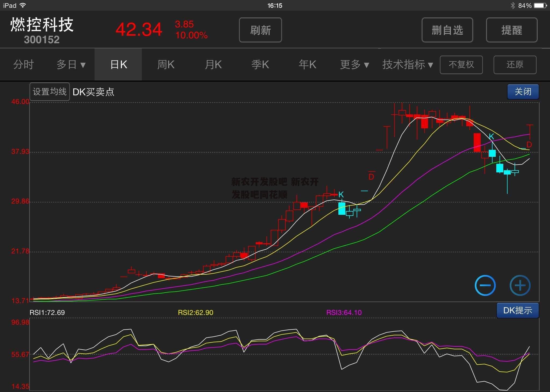Switch to the 季K tab
Image resolution: width=550 pixels, height=392 pixels.
click(x=260, y=64)
